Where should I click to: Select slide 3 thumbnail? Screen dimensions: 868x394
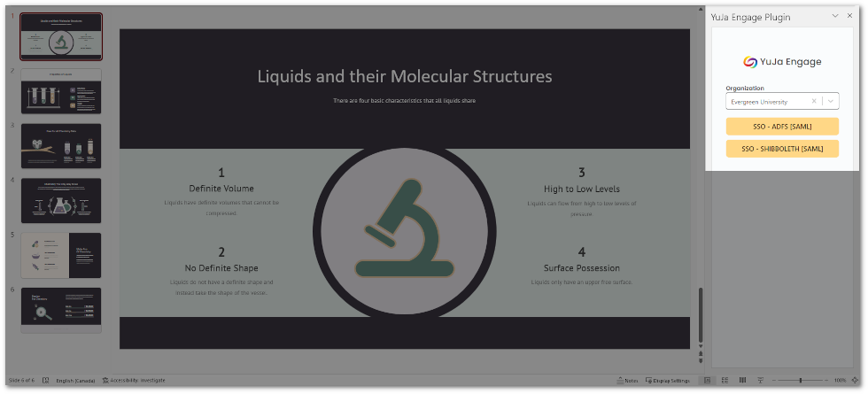[60, 145]
